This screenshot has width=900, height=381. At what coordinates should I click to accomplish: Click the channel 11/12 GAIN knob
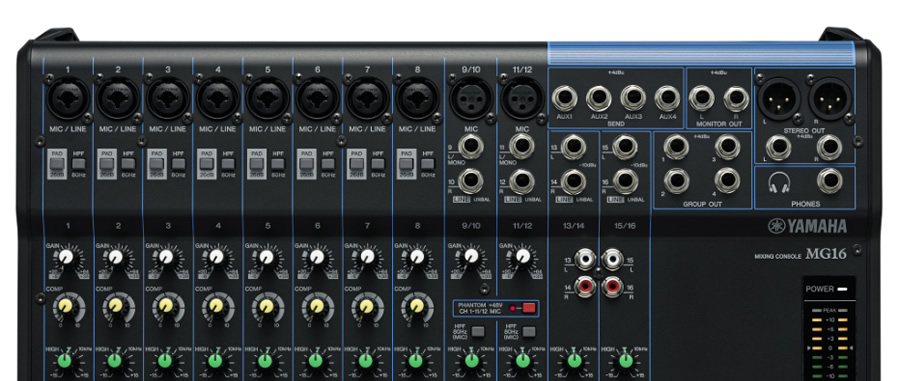pos(522,256)
